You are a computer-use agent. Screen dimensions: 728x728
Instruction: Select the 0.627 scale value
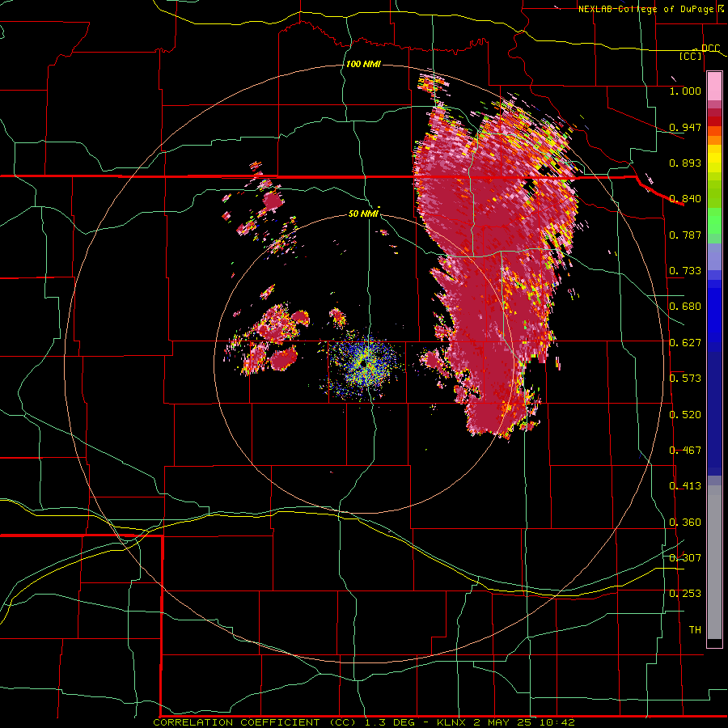(685, 343)
